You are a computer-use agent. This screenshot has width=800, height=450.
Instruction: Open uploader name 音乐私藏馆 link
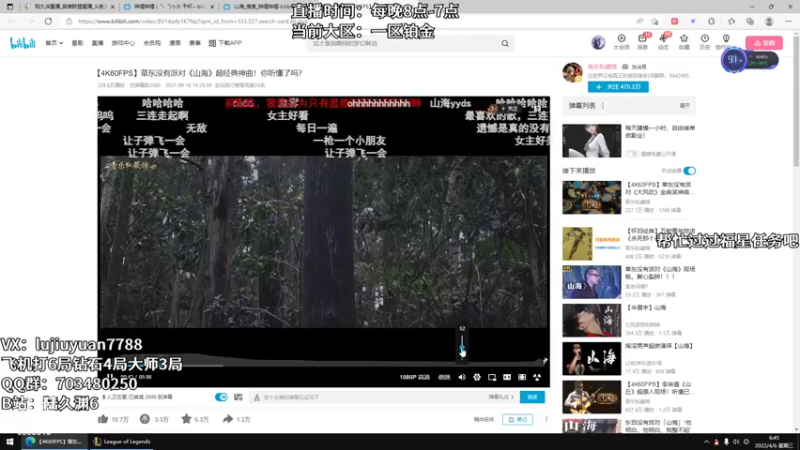point(602,67)
